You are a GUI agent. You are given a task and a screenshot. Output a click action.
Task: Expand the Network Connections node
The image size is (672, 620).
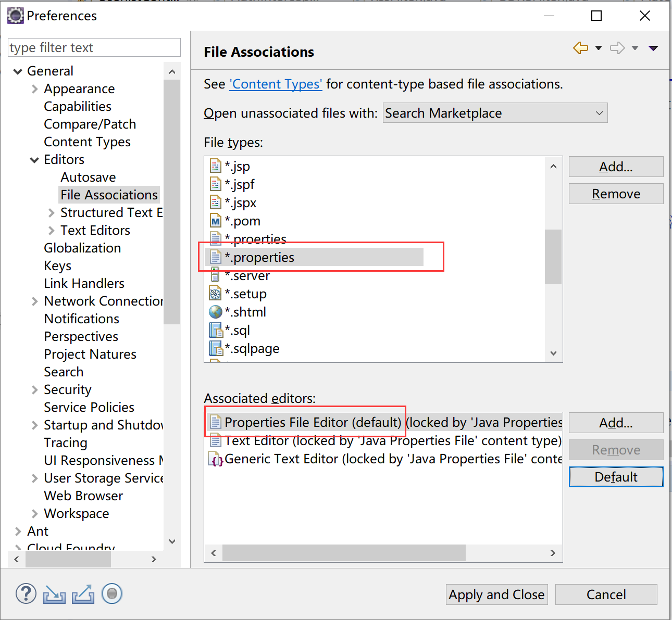35,301
